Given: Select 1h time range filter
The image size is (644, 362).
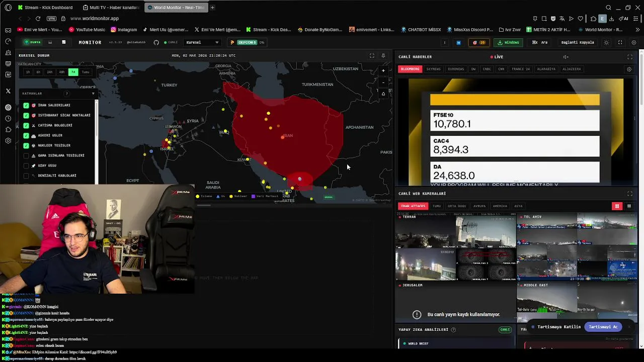Looking at the screenshot, I should click(28, 72).
